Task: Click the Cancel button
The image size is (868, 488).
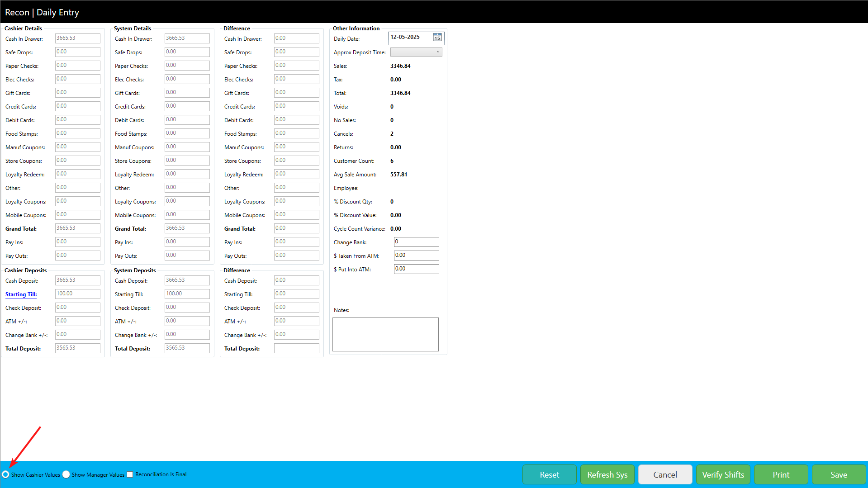Action: tap(665, 474)
